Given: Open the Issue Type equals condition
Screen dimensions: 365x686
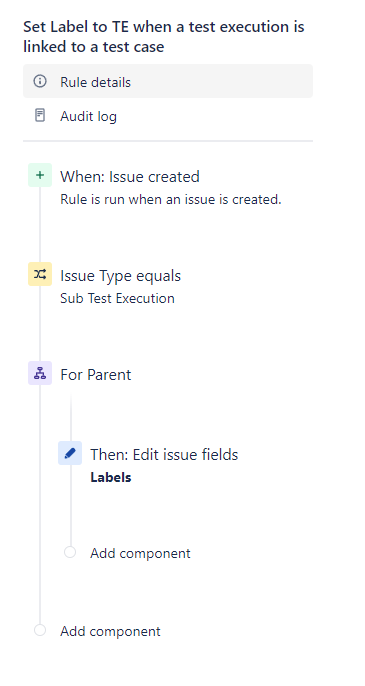Looking at the screenshot, I should pos(120,276).
